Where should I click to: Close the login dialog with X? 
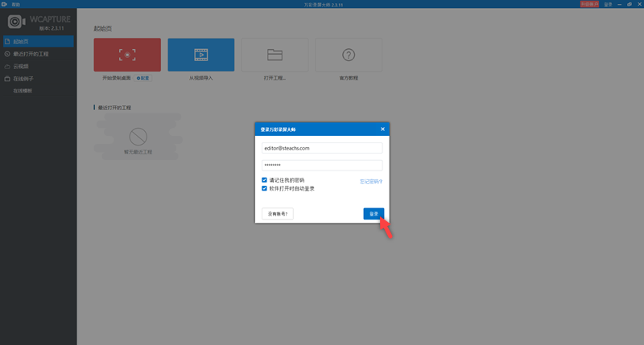(382, 129)
